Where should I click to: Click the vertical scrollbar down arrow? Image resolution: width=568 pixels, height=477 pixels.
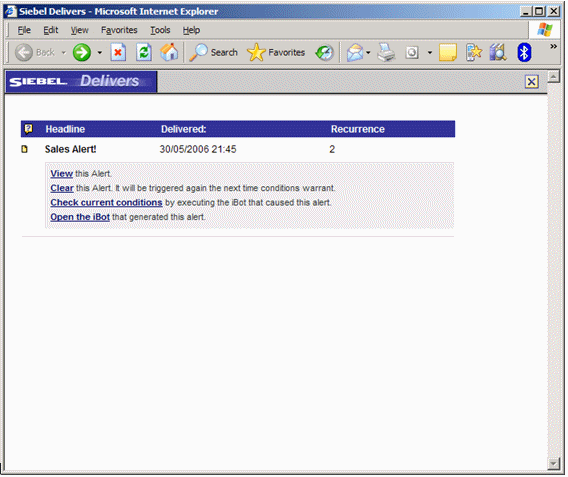[554, 464]
